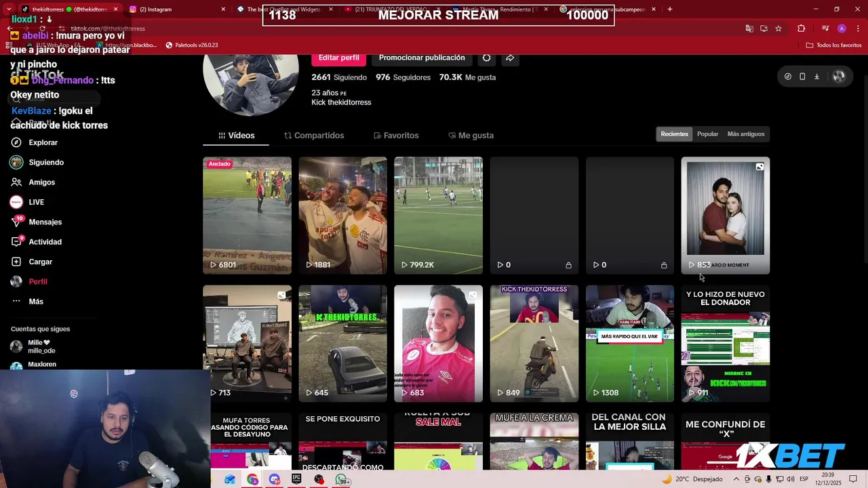The height and width of the screenshot is (488, 868).
Task: Open the Y lo hizo de nuevo el donador video
Action: point(725,344)
